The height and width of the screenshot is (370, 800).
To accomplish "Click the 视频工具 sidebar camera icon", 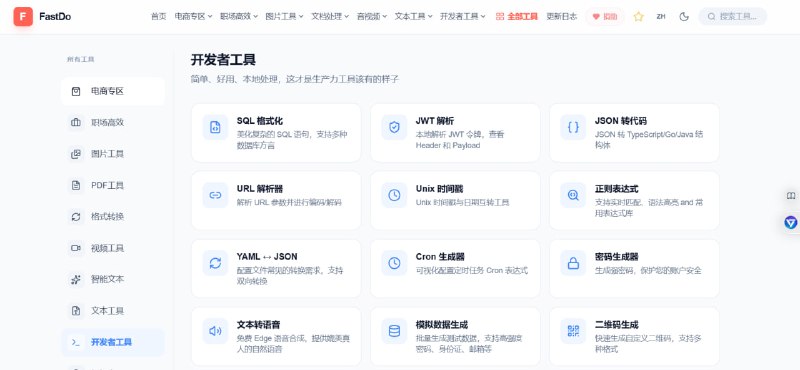I will tap(76, 248).
